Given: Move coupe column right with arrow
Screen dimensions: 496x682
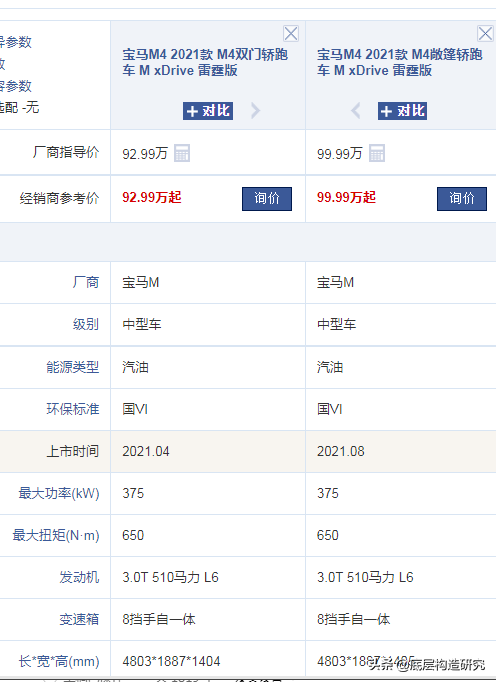Looking at the screenshot, I should 255,110.
